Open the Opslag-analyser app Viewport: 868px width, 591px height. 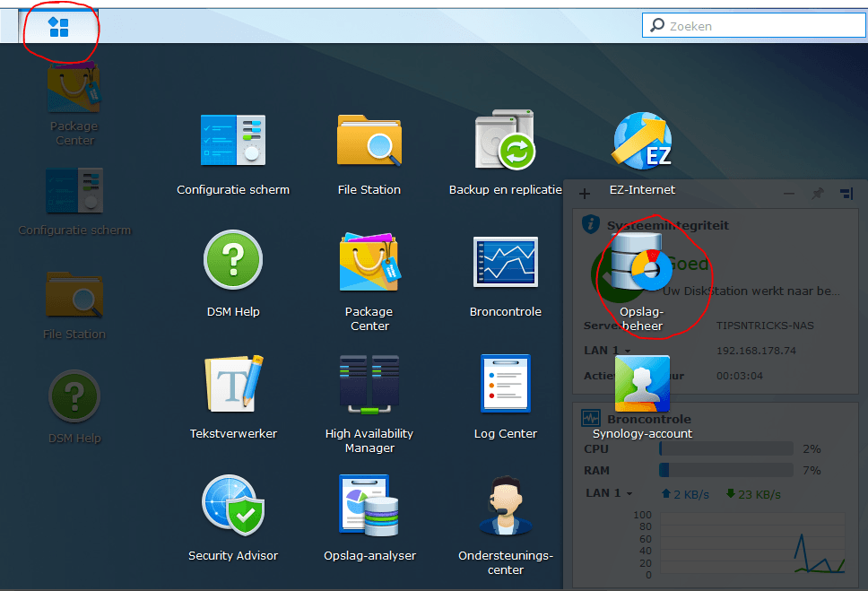point(369,517)
